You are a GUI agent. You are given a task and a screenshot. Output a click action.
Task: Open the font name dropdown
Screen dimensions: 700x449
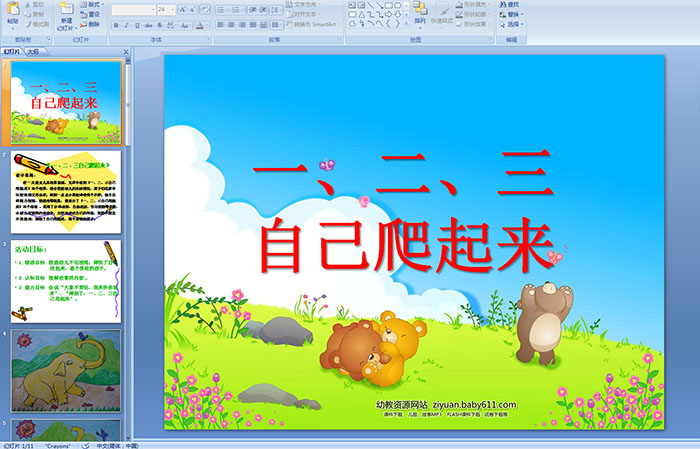point(153,9)
